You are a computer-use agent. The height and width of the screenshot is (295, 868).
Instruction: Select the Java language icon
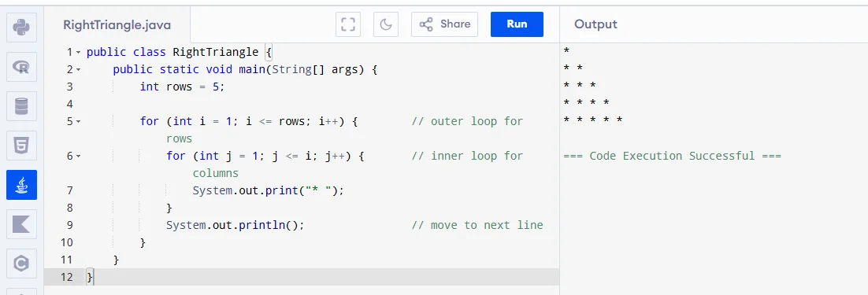(21, 185)
